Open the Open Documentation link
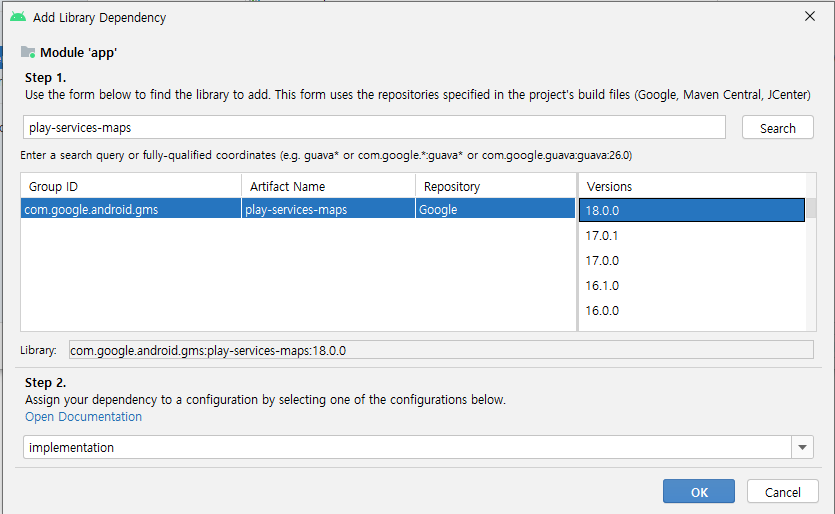Viewport: 835px width, 514px height. 84,417
